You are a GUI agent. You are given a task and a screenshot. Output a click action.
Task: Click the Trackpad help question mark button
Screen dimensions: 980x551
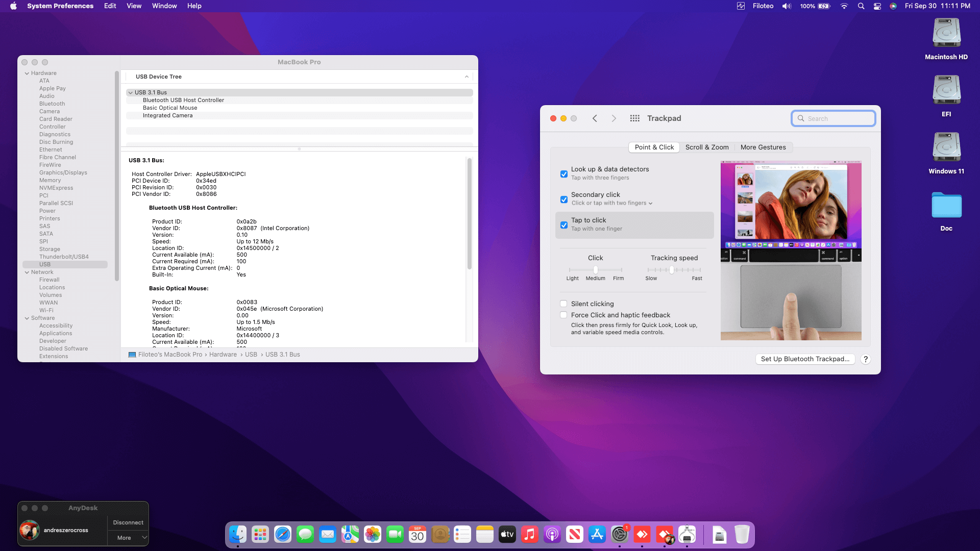866,359
